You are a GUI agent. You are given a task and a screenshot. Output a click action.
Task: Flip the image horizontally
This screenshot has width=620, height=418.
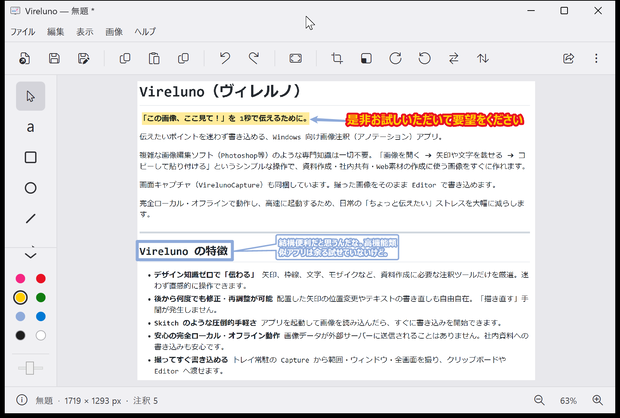(454, 58)
